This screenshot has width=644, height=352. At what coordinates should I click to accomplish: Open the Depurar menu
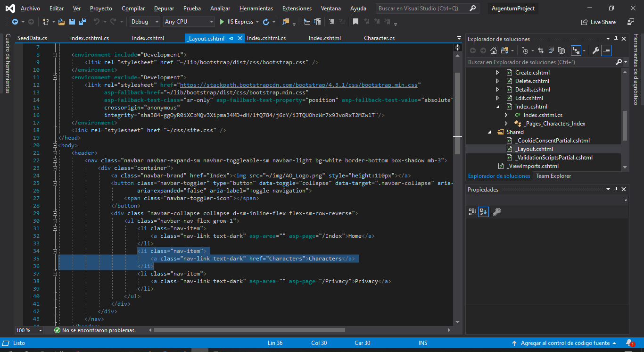click(x=164, y=8)
